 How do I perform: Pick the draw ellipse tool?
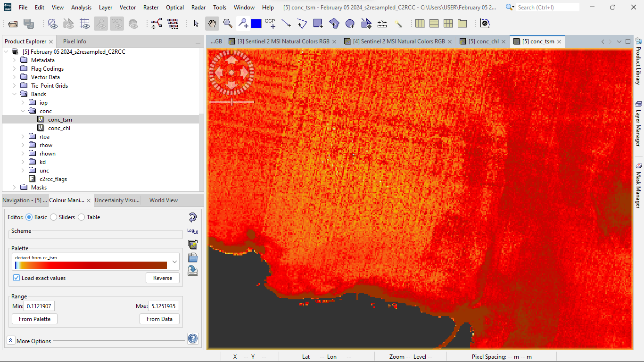[350, 24]
